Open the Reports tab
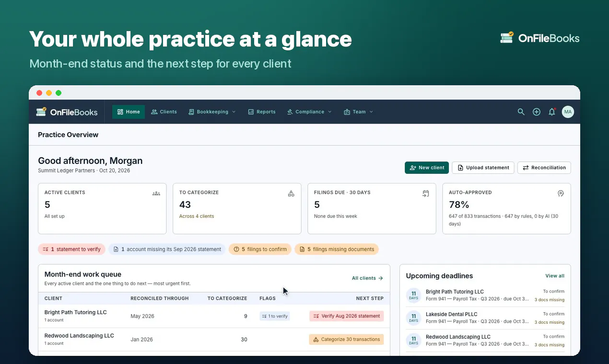This screenshot has height=364, width=609. 262,112
